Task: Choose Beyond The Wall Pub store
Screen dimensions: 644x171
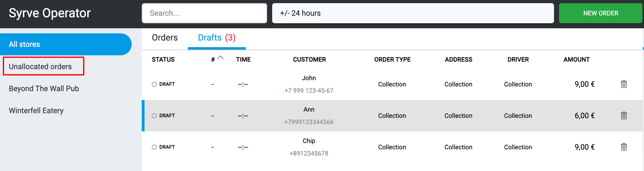Action: point(44,89)
